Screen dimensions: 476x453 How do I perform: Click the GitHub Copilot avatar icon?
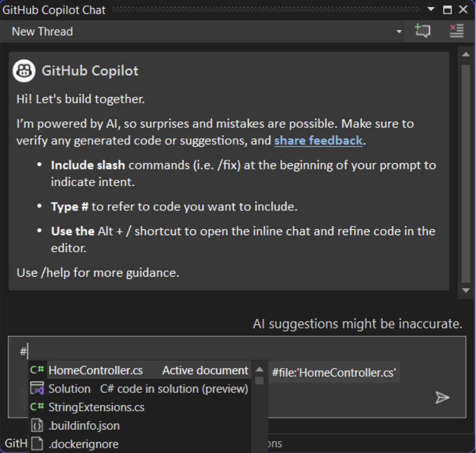click(x=24, y=71)
